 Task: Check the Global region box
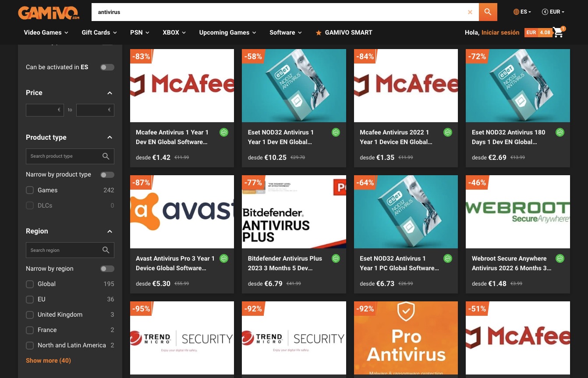[30, 284]
